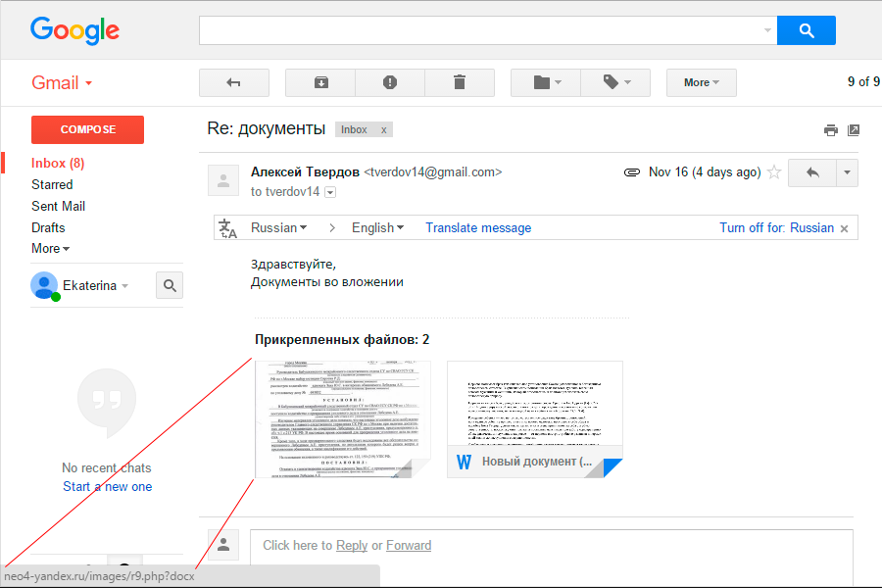Change source language Russian dropdown

(279, 228)
